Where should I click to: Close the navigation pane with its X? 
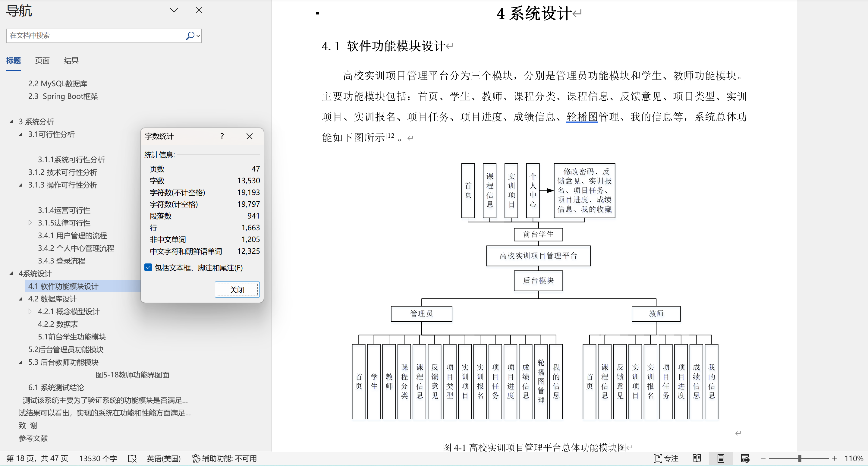tap(199, 10)
